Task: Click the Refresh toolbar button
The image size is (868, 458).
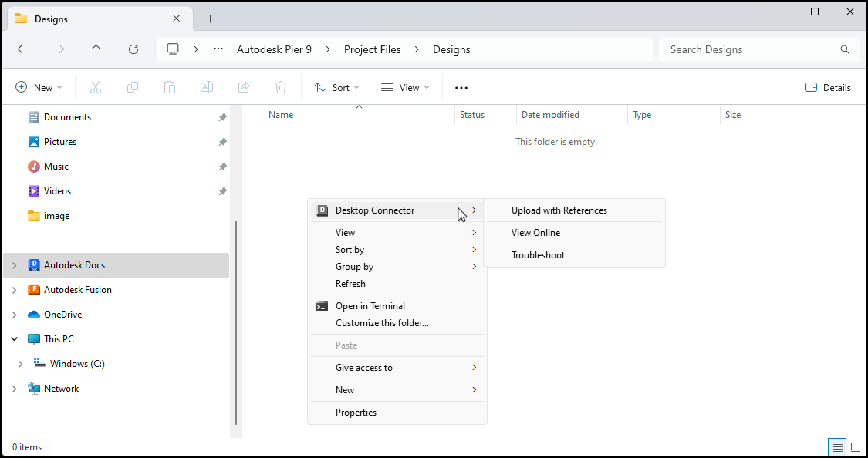Action: (133, 49)
